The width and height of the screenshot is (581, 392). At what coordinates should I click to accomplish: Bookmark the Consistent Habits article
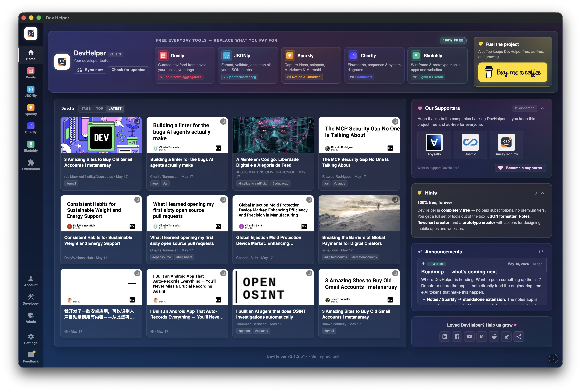point(137,199)
